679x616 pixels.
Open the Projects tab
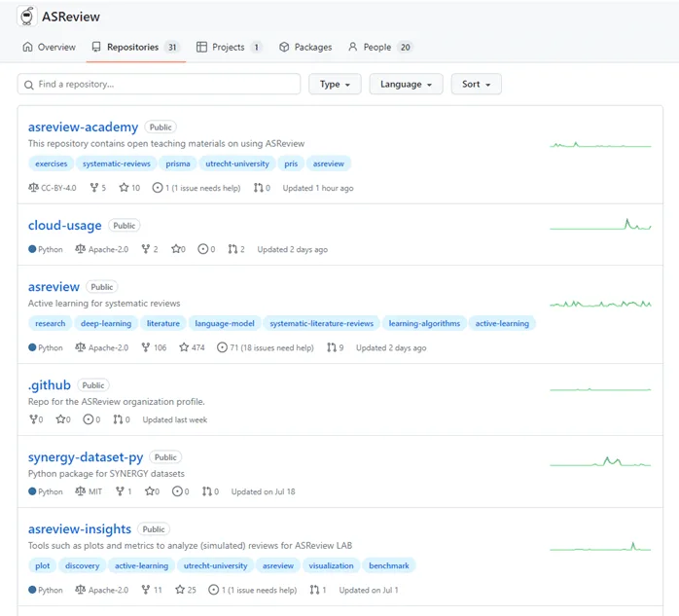click(x=229, y=47)
